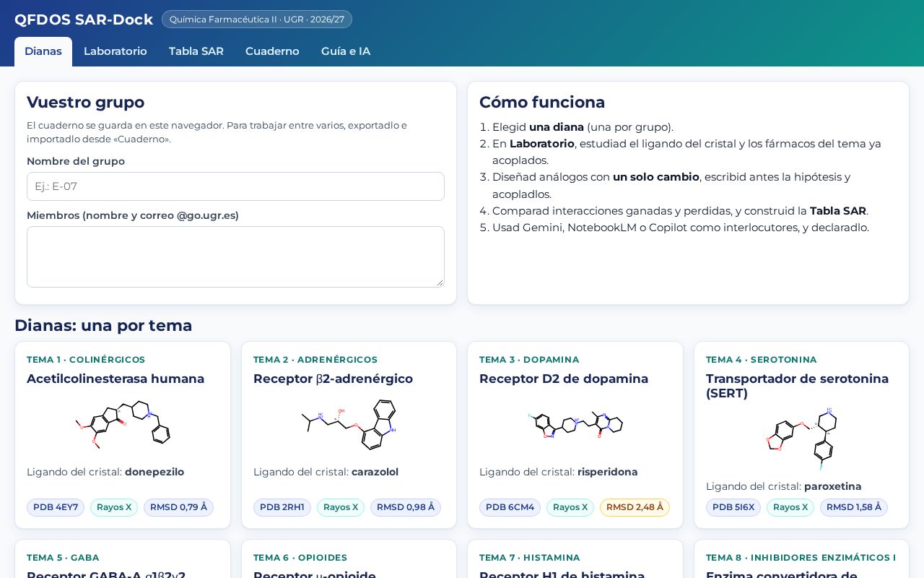Open the Dianas tab
This screenshot has height=578, width=924.
(43, 51)
